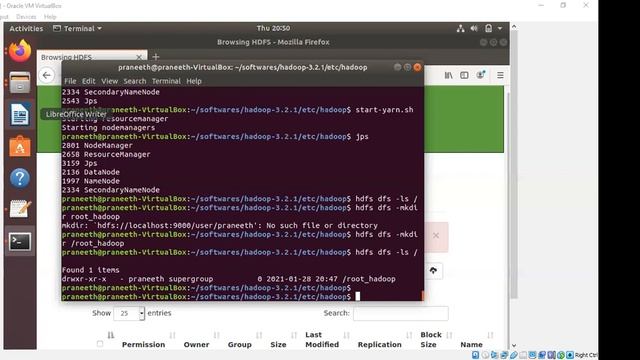The image size is (640, 360).
Task: Click '2658 ResourceManager' line
Action: (106, 155)
